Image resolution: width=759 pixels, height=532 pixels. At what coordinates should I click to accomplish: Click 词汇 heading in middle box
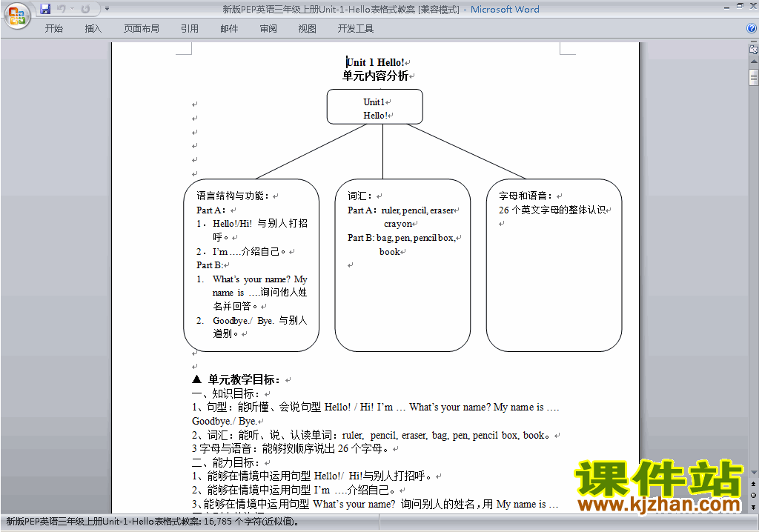[360, 196]
